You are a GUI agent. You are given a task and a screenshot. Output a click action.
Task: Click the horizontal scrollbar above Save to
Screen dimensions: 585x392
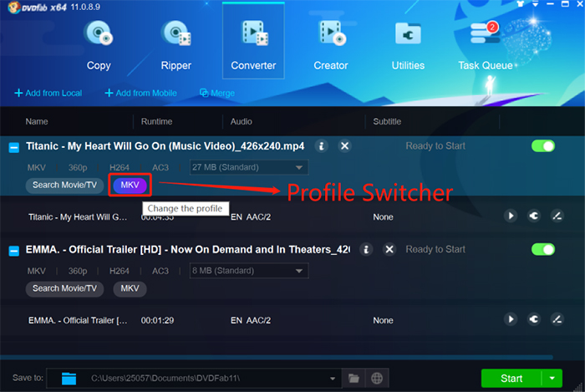277,357
